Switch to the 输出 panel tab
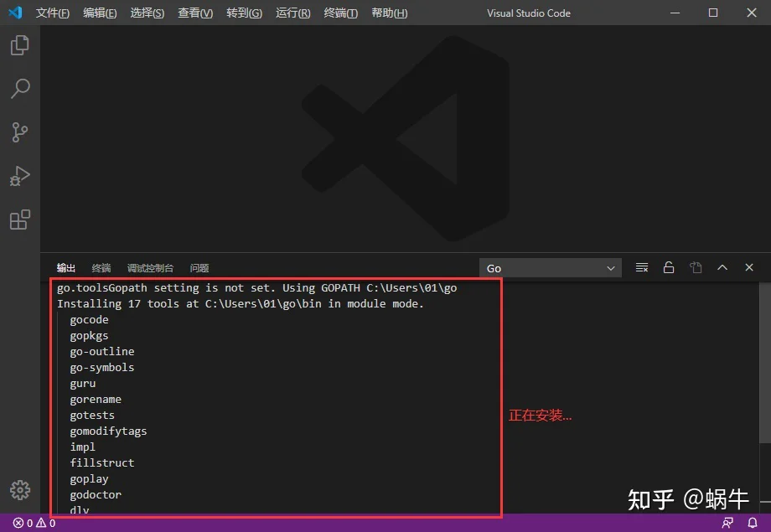771x532 pixels. coord(65,268)
